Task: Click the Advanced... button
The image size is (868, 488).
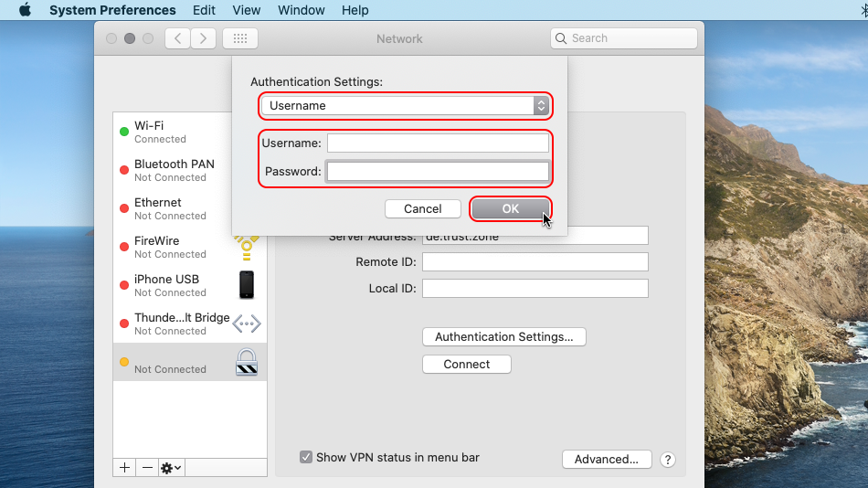Action: (x=607, y=459)
